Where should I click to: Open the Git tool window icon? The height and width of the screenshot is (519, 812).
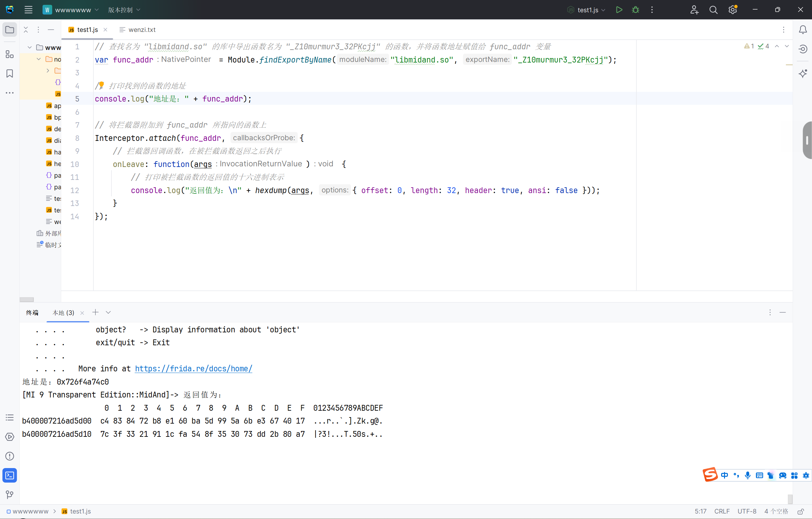pos(10,495)
